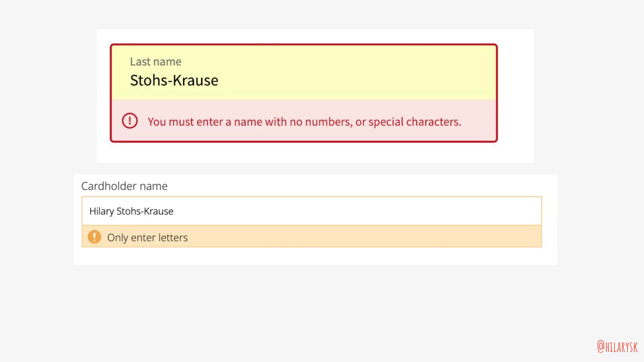Click the word "Krause" in Last name value
644x362 pixels.
196,81
